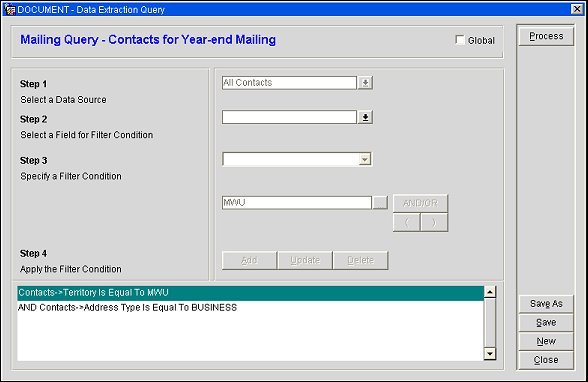Enable the Global checkbox
Viewport: 588px width, 382px height.
tap(460, 40)
